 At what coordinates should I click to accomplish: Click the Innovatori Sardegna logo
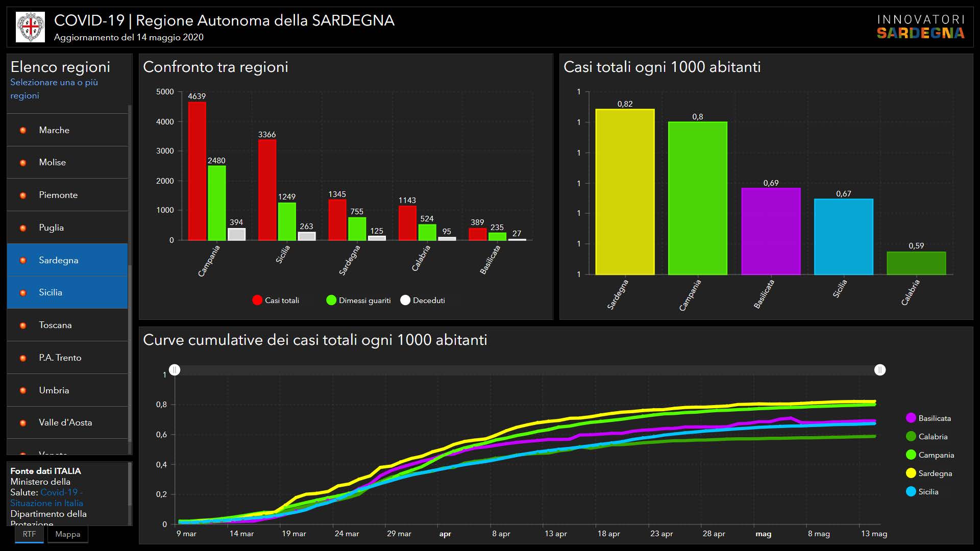click(920, 27)
